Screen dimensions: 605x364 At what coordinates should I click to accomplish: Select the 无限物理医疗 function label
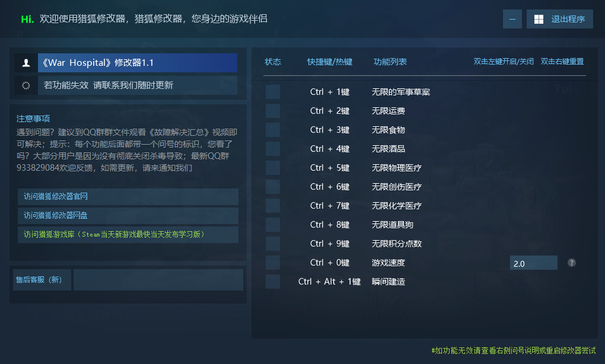click(x=397, y=168)
